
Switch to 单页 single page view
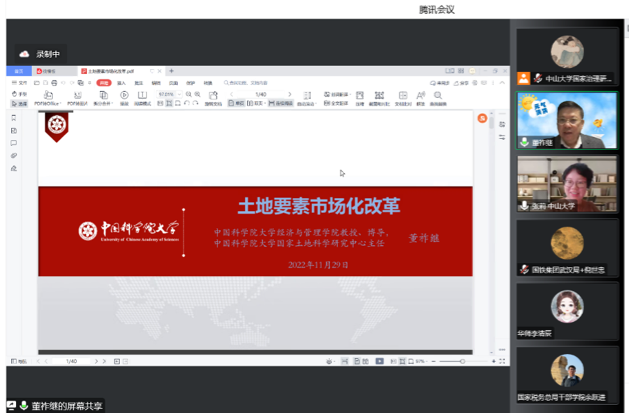(x=236, y=102)
